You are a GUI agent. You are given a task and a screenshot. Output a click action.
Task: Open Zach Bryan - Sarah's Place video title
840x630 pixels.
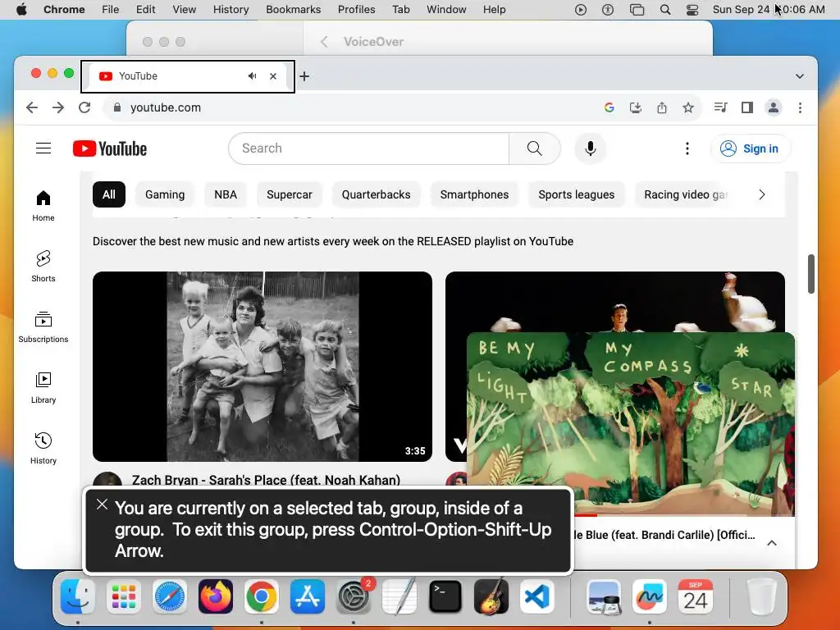(x=267, y=479)
